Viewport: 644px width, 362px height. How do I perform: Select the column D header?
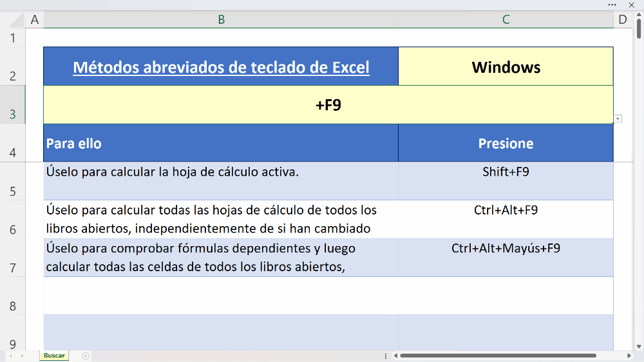pyautogui.click(x=623, y=19)
